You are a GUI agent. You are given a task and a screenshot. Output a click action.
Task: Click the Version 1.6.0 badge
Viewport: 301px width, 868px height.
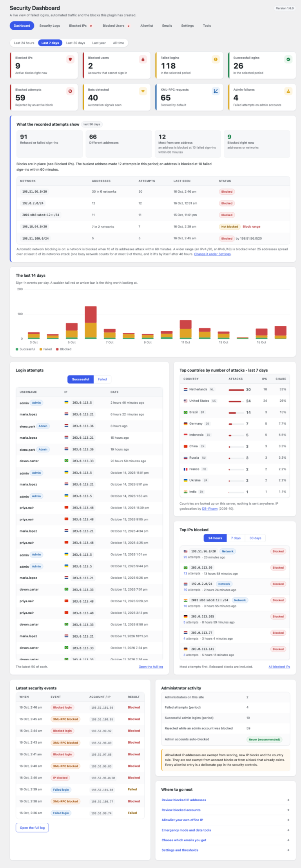(285, 8)
